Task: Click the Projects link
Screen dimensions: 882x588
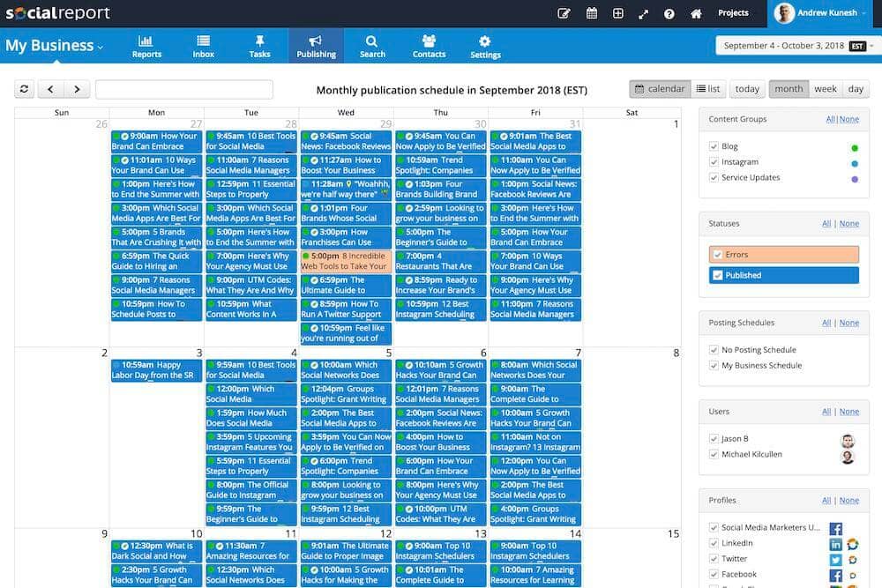Action: coord(733,13)
